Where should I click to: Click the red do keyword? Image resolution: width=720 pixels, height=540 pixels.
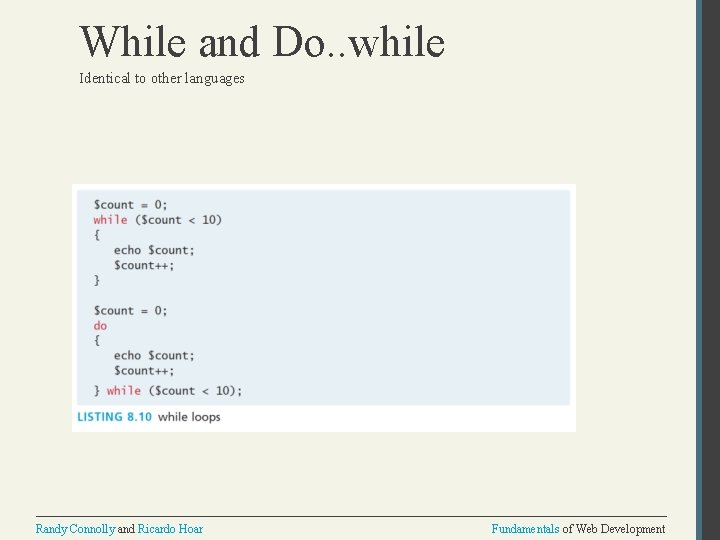(x=100, y=326)
